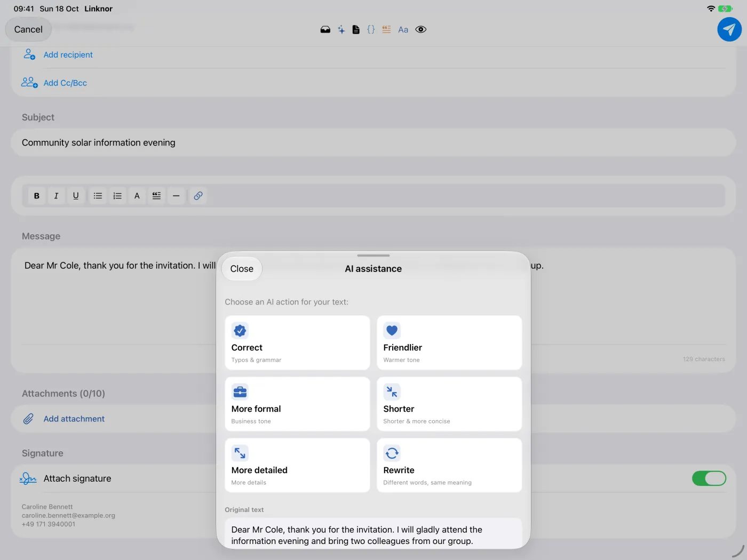Tap the paperclip attachment icon
Screen dimensions: 747x560
[28, 419]
